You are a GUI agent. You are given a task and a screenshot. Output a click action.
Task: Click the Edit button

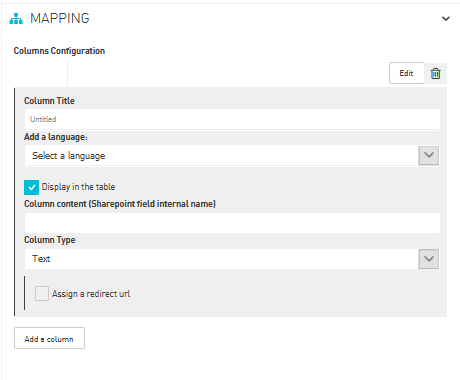pyautogui.click(x=407, y=73)
